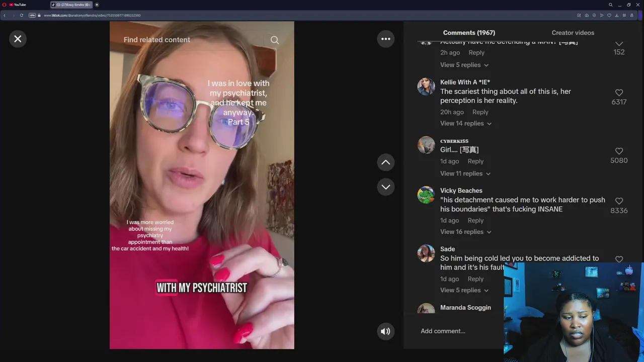Reply to the 2h ago comment

(x=476, y=53)
